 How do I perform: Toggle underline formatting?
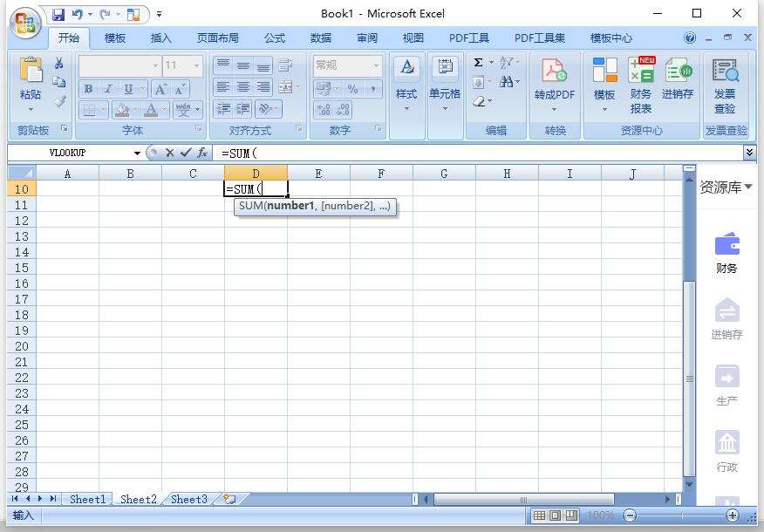click(x=128, y=89)
